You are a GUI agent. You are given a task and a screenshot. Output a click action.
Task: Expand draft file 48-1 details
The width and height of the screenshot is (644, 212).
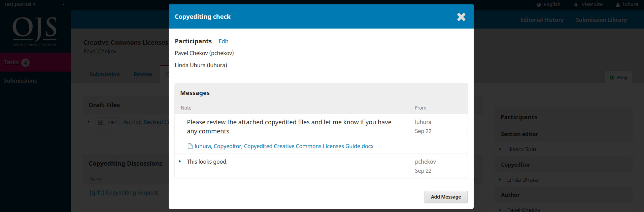[89, 122]
